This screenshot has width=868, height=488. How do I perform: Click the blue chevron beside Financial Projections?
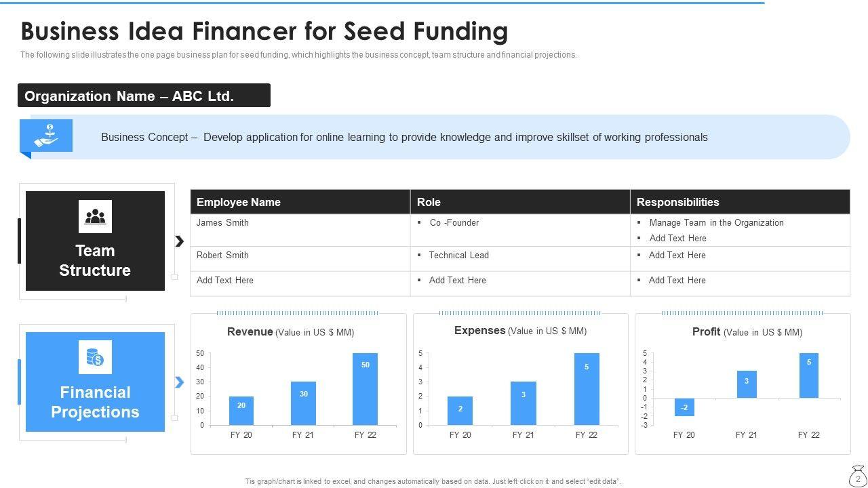[180, 382]
